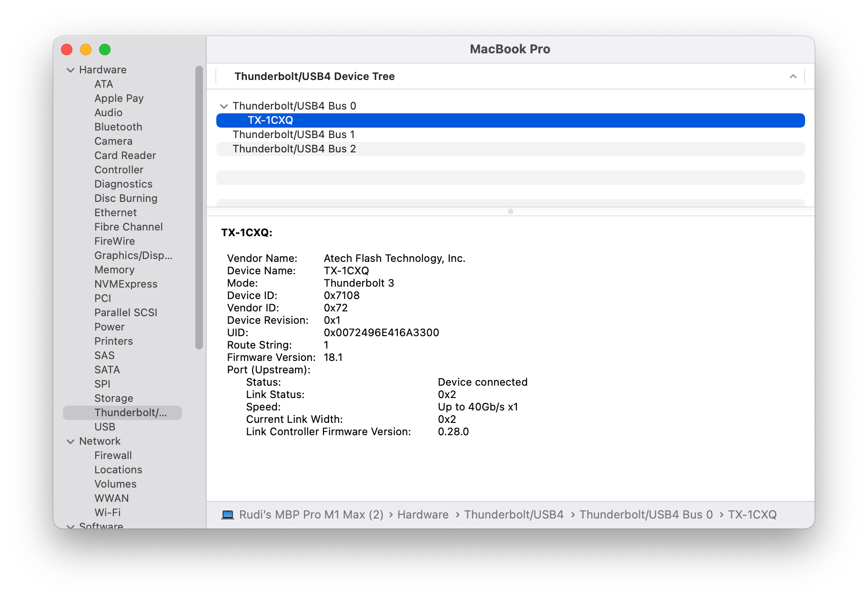Go to Rudi's MBP Pro M1 Max in path bar
The image size is (868, 599).
[311, 515]
